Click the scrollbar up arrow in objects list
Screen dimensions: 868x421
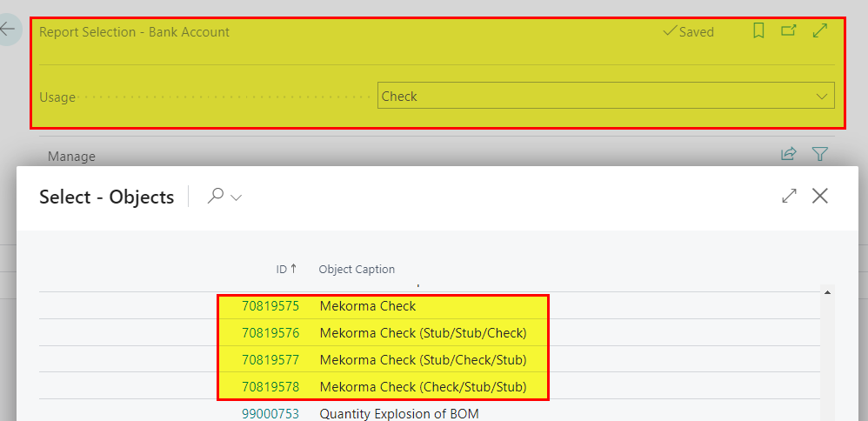(x=827, y=292)
